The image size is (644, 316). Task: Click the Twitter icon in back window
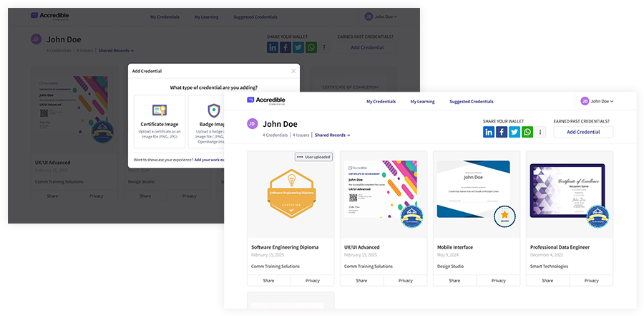[x=298, y=47]
